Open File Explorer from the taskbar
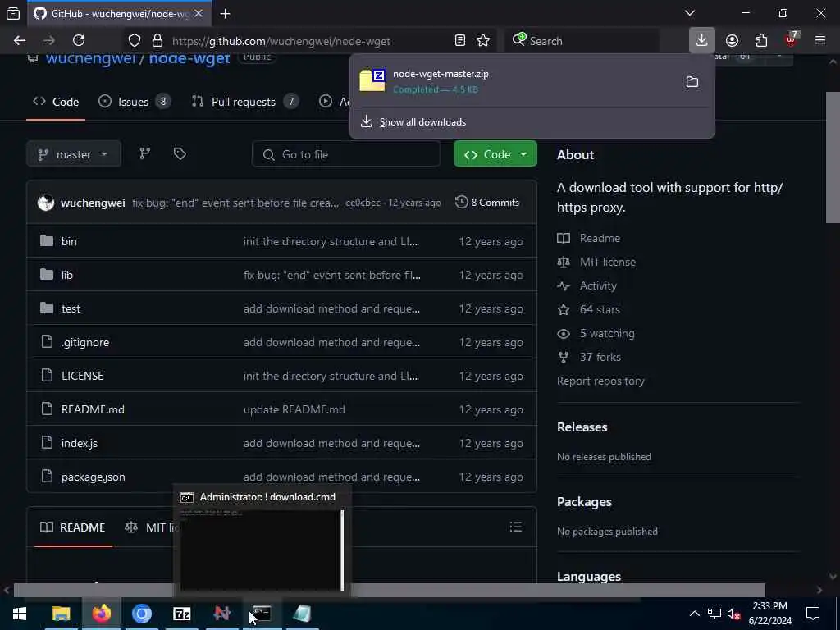 tap(62, 614)
